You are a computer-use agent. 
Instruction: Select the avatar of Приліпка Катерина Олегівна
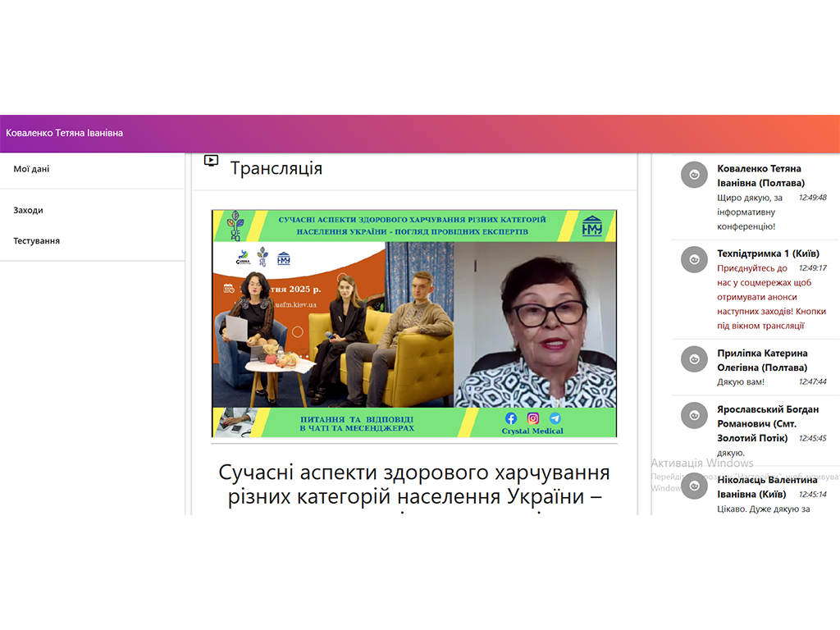[x=693, y=359]
